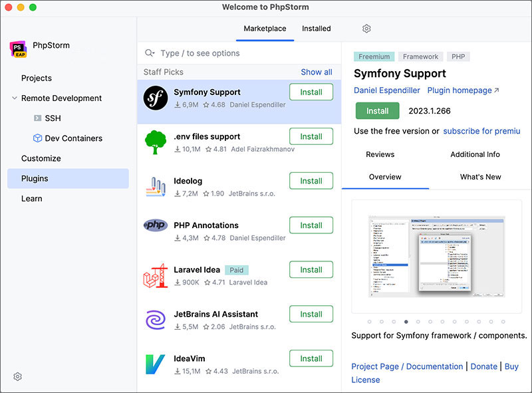This screenshot has width=532, height=393.
Task: Select the IdeaVim plugin title
Action: click(x=190, y=358)
